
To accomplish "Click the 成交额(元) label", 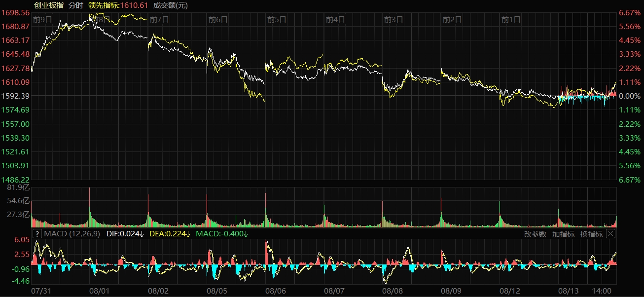I will (x=171, y=5).
